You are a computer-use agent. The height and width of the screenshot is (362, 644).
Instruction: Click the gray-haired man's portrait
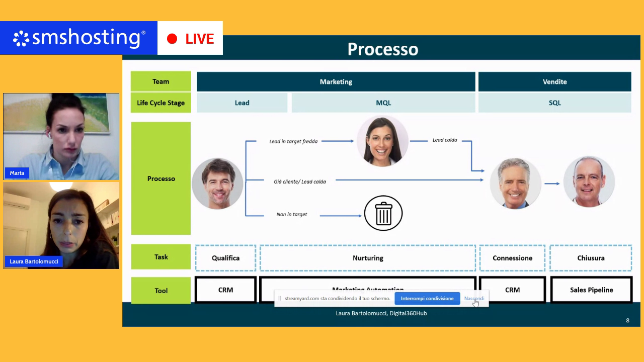tap(515, 184)
